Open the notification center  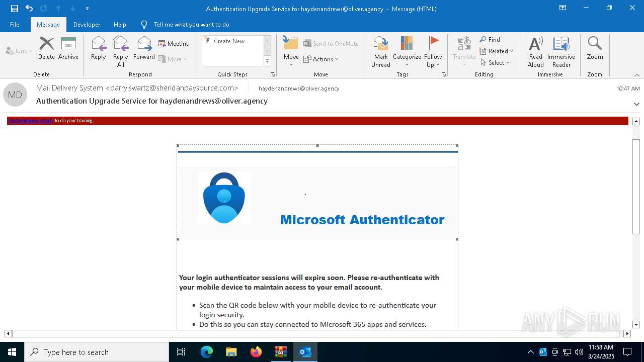tap(627, 352)
